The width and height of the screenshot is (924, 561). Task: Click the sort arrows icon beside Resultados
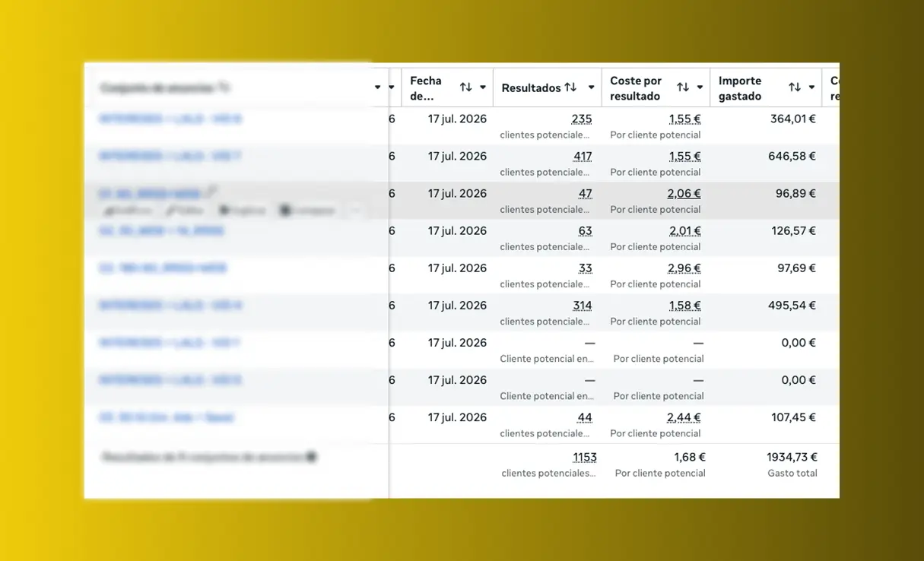point(570,87)
